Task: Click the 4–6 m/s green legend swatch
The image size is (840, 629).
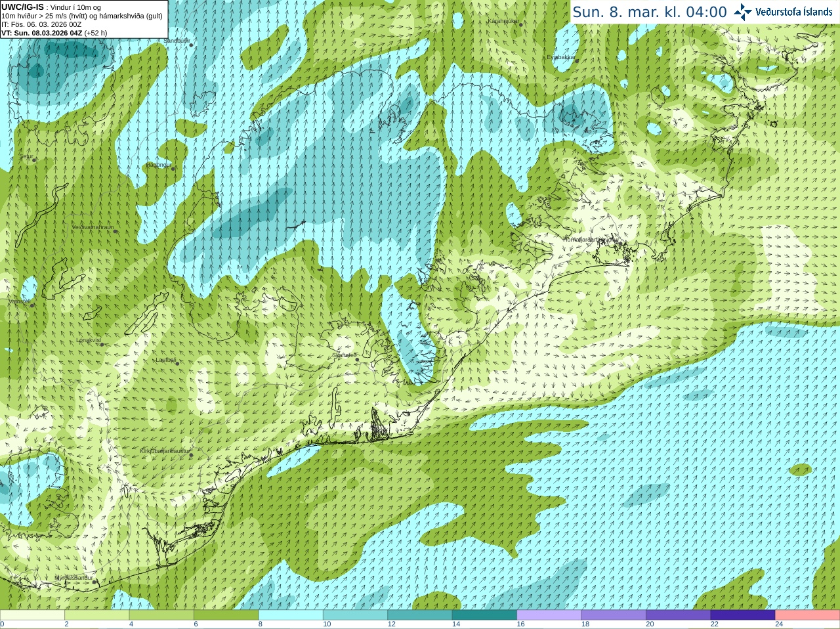Action: pos(161,615)
